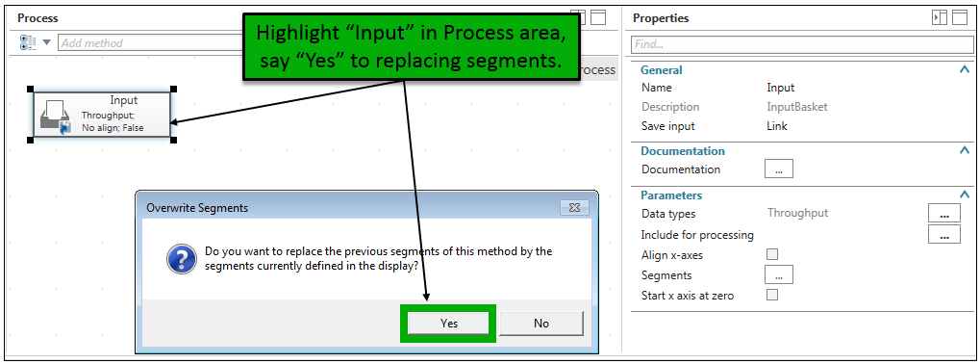Open the Data types ellipsis button
This screenshot has width=980, height=364.
(944, 213)
